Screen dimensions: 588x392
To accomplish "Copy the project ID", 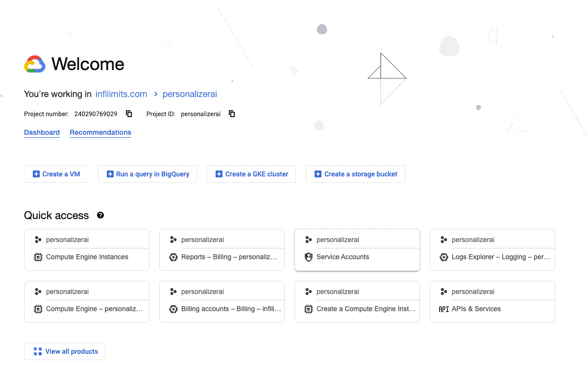I will coord(231,113).
